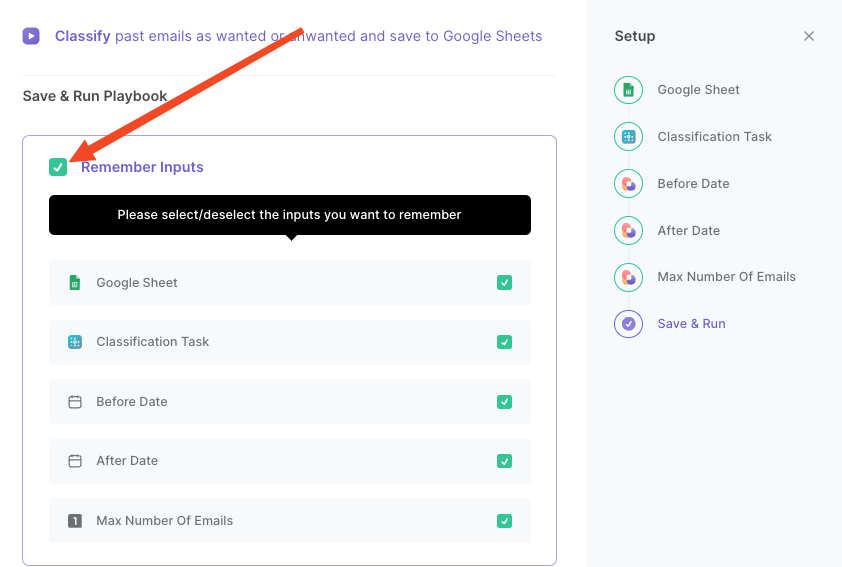Deselect the Max Number Of Emails checkbox

click(x=504, y=521)
